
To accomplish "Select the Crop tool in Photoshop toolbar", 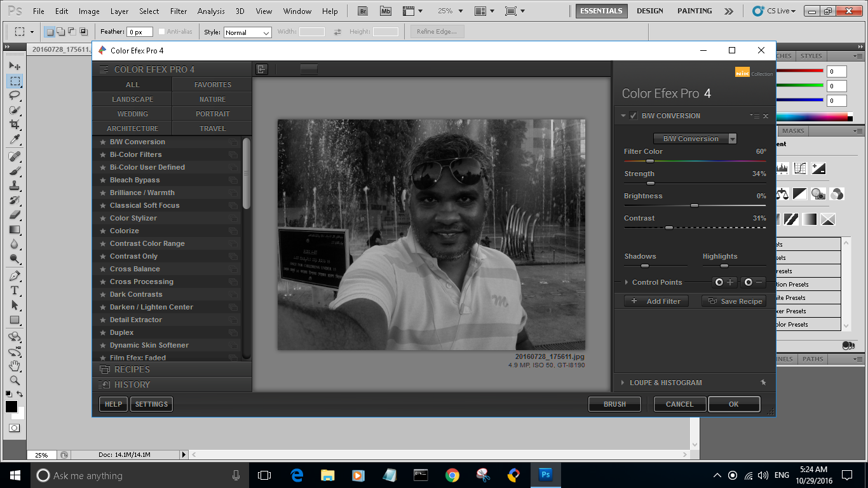I will point(15,125).
